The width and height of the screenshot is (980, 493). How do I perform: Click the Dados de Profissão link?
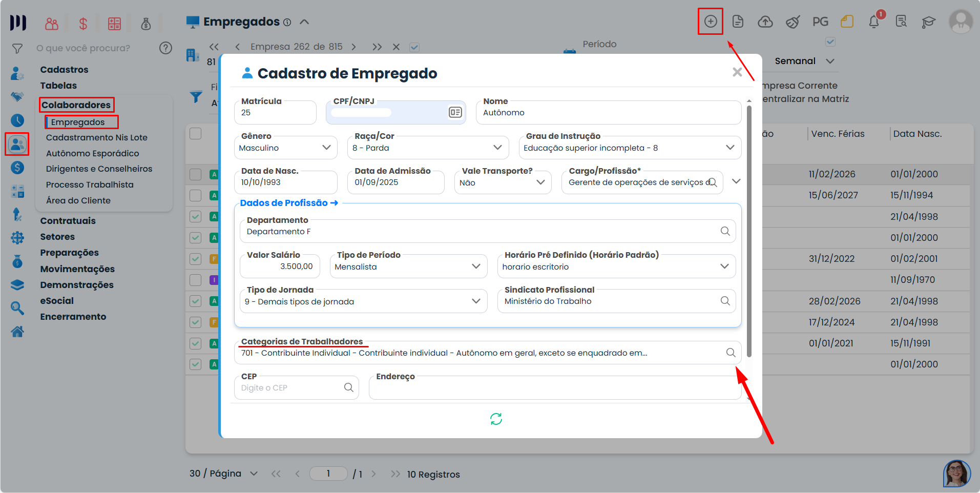[x=289, y=203]
